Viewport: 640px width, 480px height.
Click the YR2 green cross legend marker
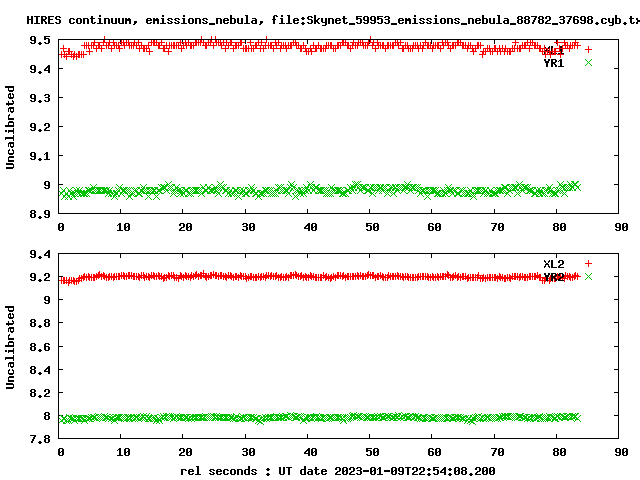click(x=588, y=277)
